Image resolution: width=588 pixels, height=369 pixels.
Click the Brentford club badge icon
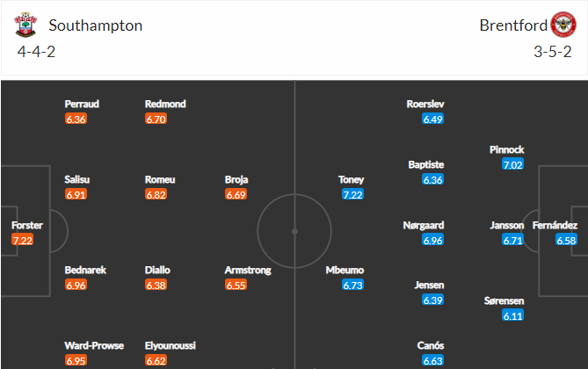563,25
